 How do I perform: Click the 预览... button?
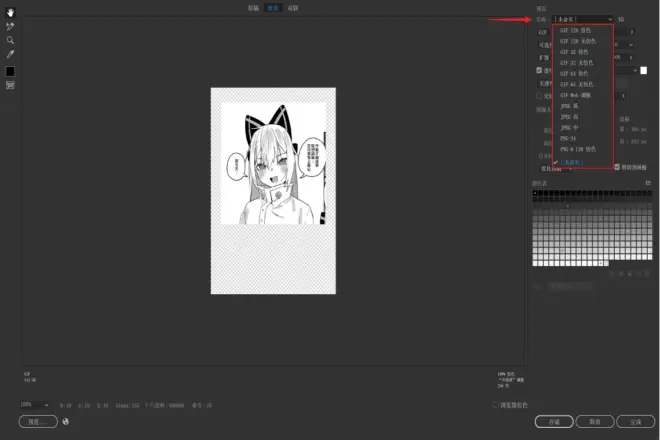coord(38,421)
